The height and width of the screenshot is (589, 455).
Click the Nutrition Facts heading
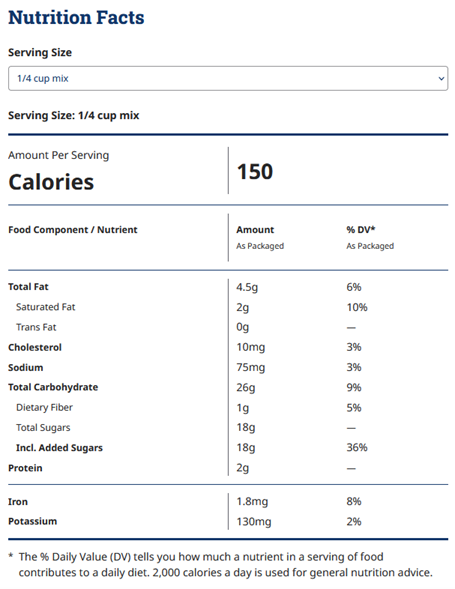pyautogui.click(x=76, y=17)
